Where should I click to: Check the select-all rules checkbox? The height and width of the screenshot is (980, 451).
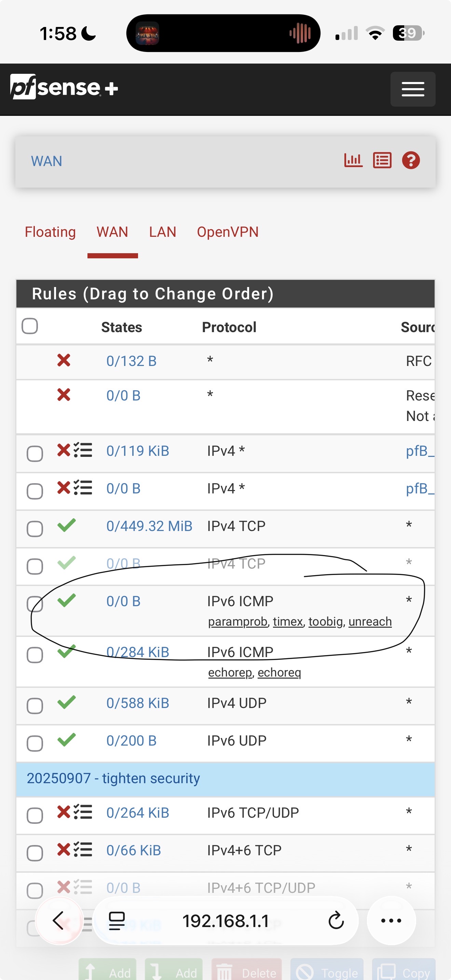point(30,326)
